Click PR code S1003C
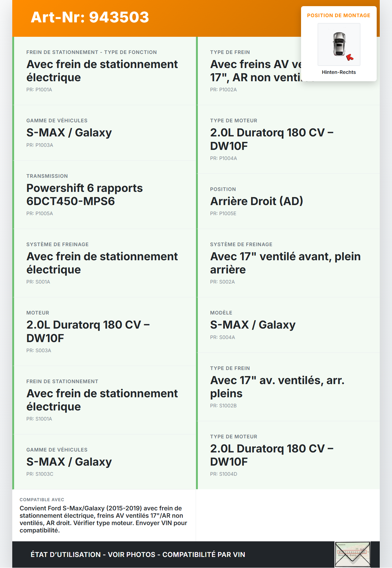 [x=40, y=474]
